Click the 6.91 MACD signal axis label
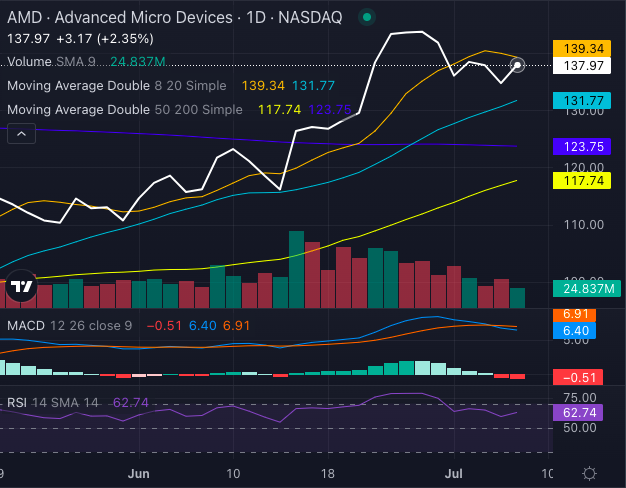 pos(574,314)
